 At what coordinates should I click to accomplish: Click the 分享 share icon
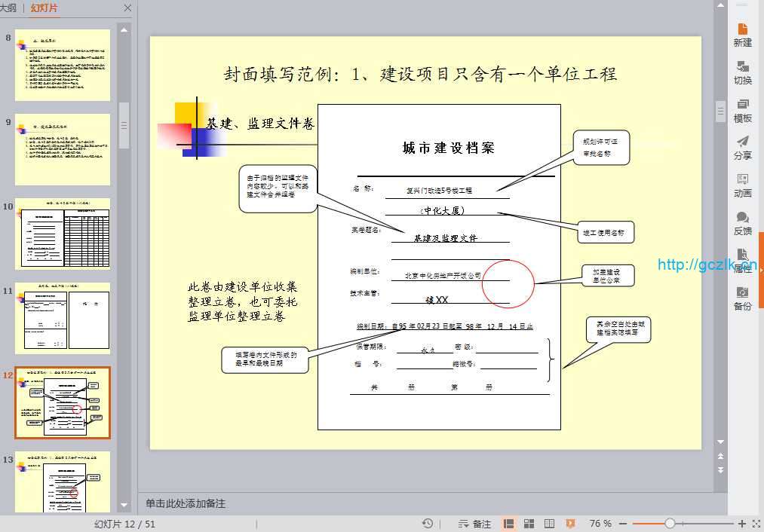tap(742, 147)
